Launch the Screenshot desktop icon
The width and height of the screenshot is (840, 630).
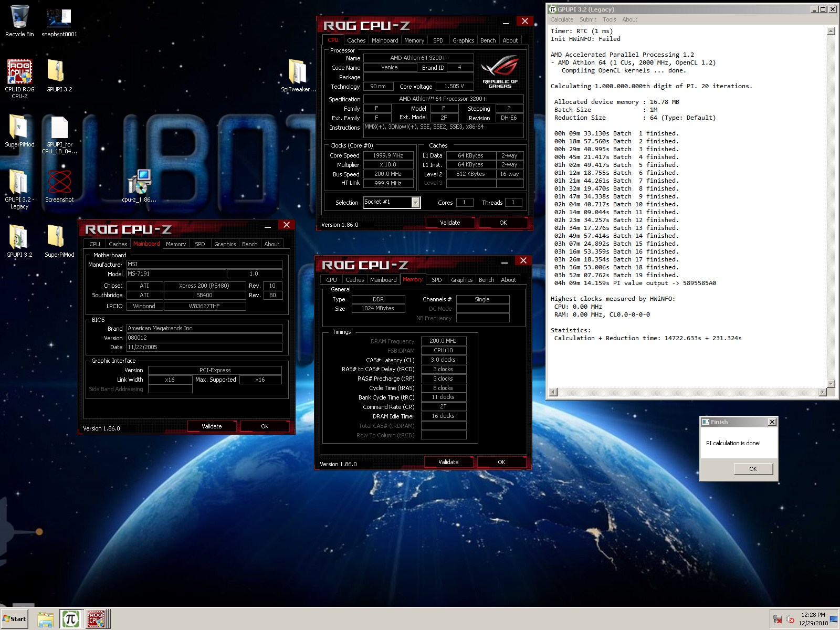(59, 186)
